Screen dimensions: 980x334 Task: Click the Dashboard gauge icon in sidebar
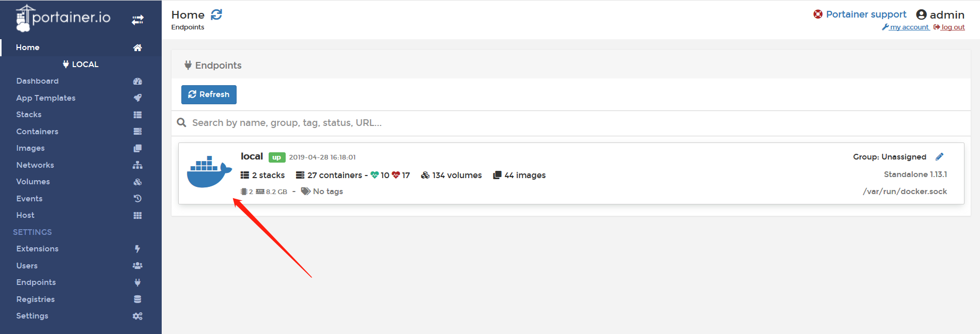click(x=137, y=81)
